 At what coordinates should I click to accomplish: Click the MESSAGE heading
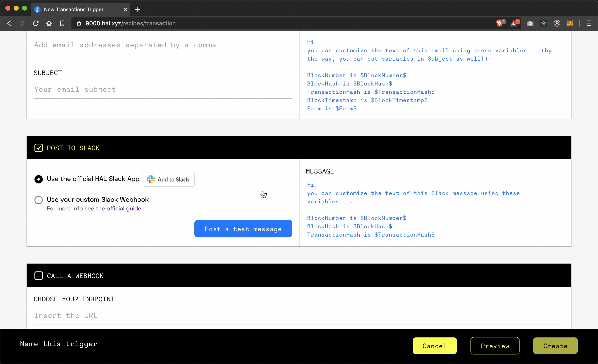320,171
